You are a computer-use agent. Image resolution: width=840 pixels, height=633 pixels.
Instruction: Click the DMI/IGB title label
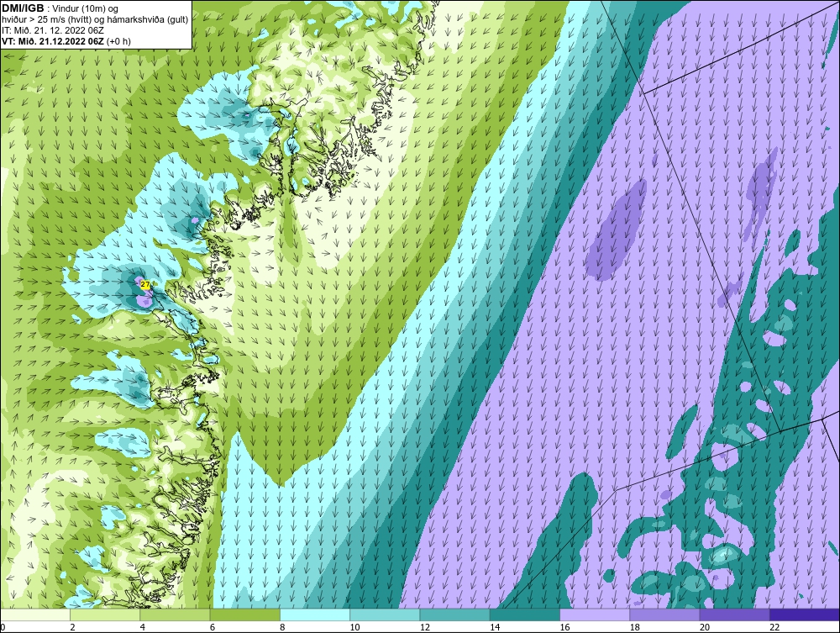tap(23, 8)
